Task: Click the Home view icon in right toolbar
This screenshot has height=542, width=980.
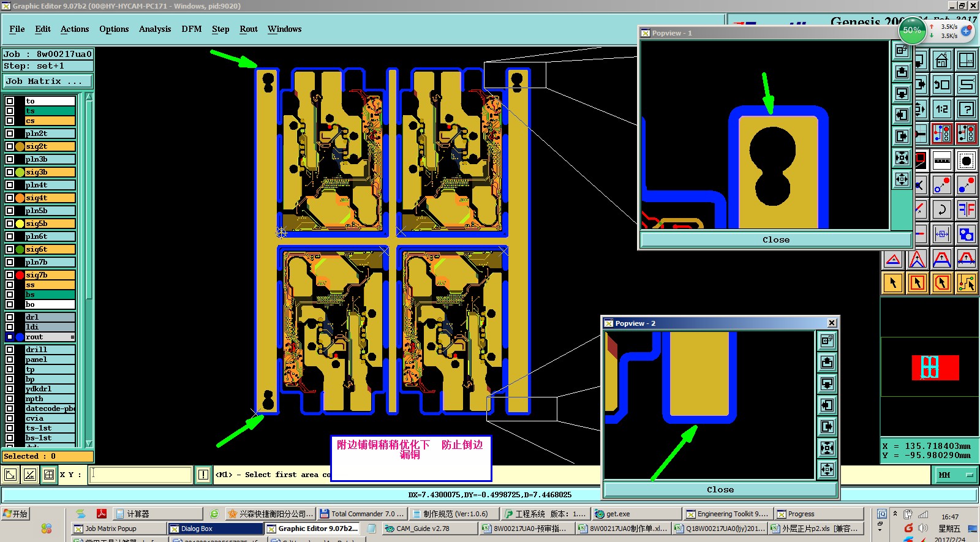Action: [941, 60]
